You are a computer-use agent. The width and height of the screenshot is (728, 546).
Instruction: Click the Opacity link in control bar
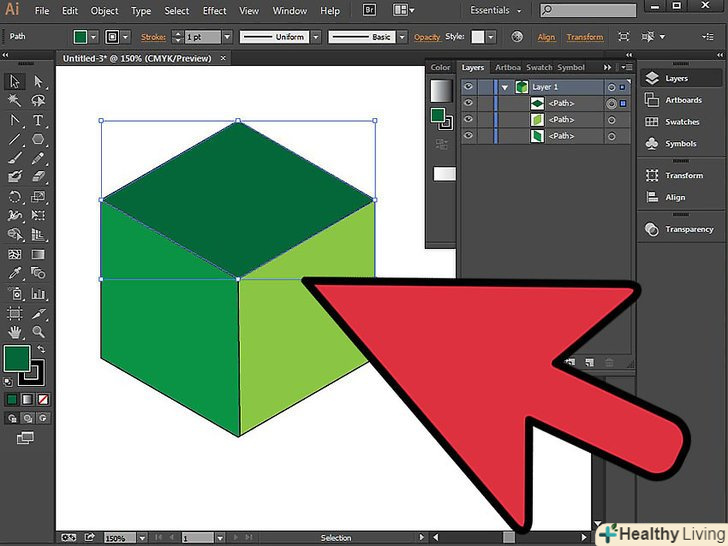427,37
